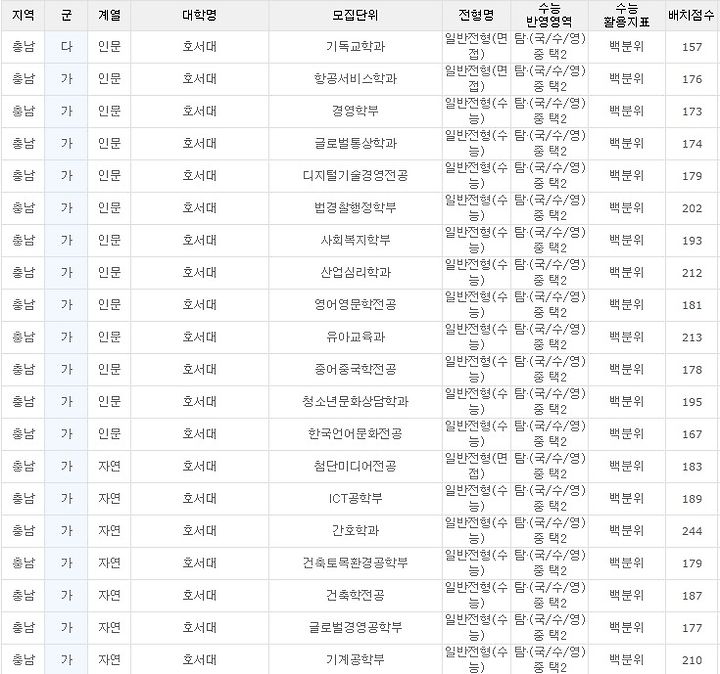The image size is (720, 674).
Task: Select the 법경찰행정학부 cell
Action: (x=355, y=208)
